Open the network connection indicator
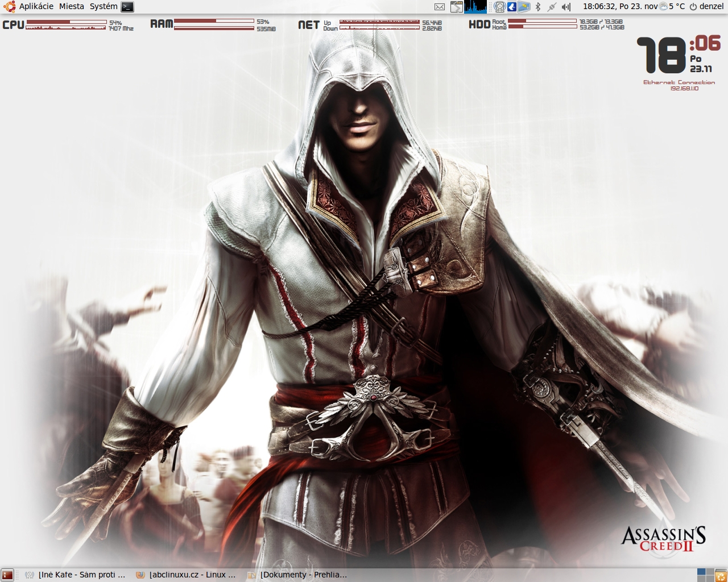728x582 pixels. coord(552,7)
